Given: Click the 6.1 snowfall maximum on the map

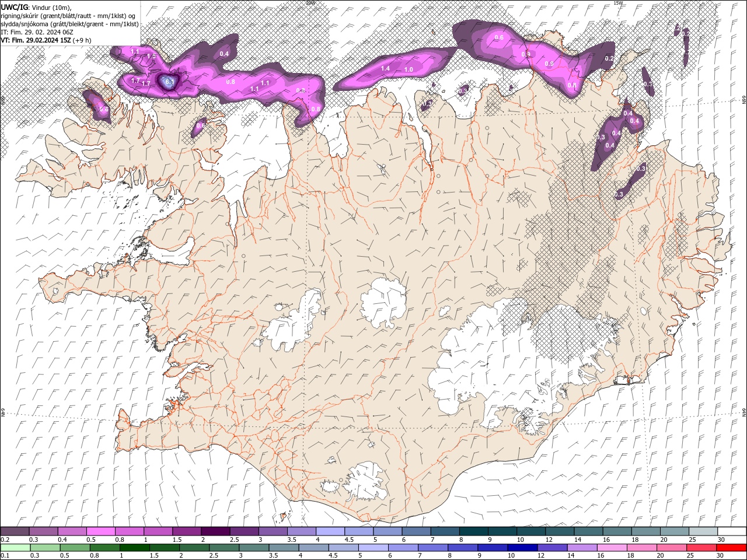Looking at the screenshot, I should point(169,82).
